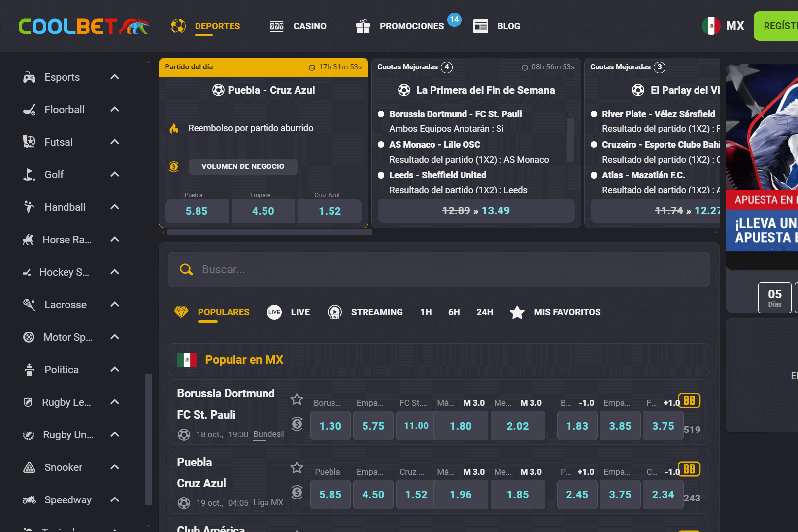Image resolution: width=798 pixels, height=532 pixels.
Task: Click the VOLUMEN DE NEGOCIO button
Action: click(243, 166)
